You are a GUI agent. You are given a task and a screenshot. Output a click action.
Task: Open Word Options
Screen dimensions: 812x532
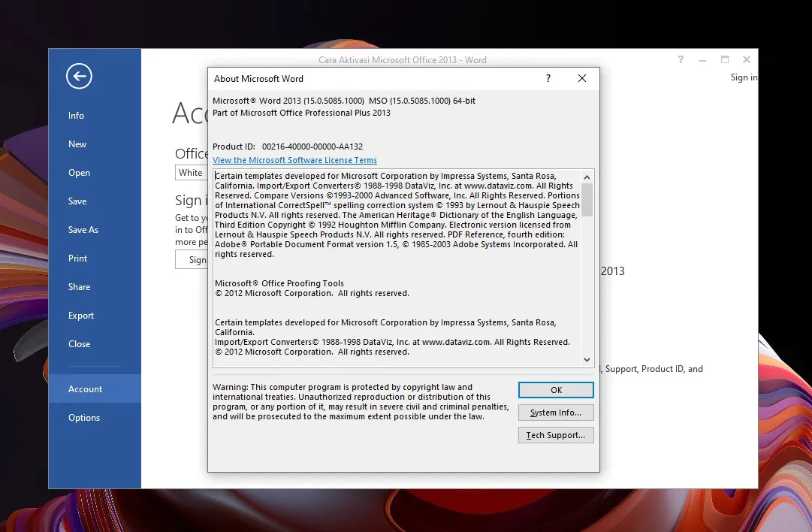coord(83,418)
